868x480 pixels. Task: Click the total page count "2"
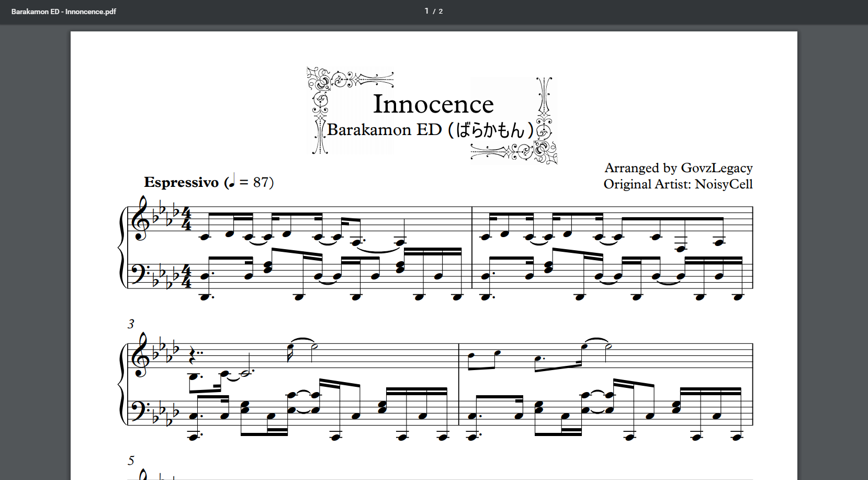click(x=441, y=12)
